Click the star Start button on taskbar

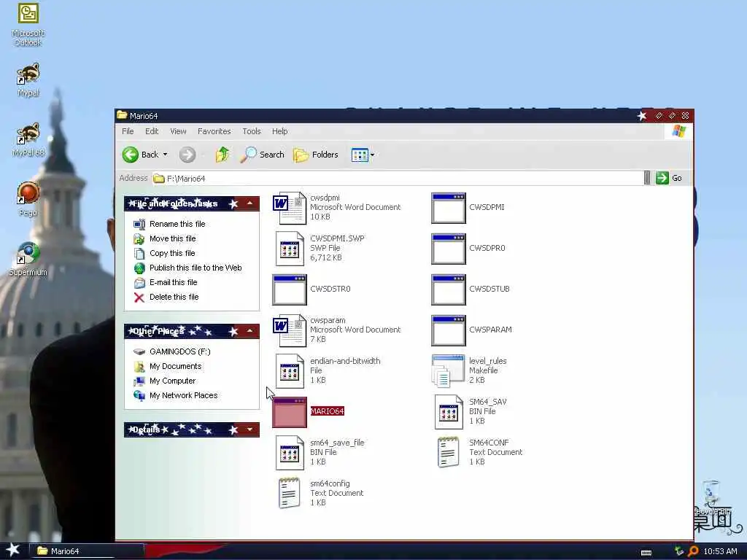13,551
